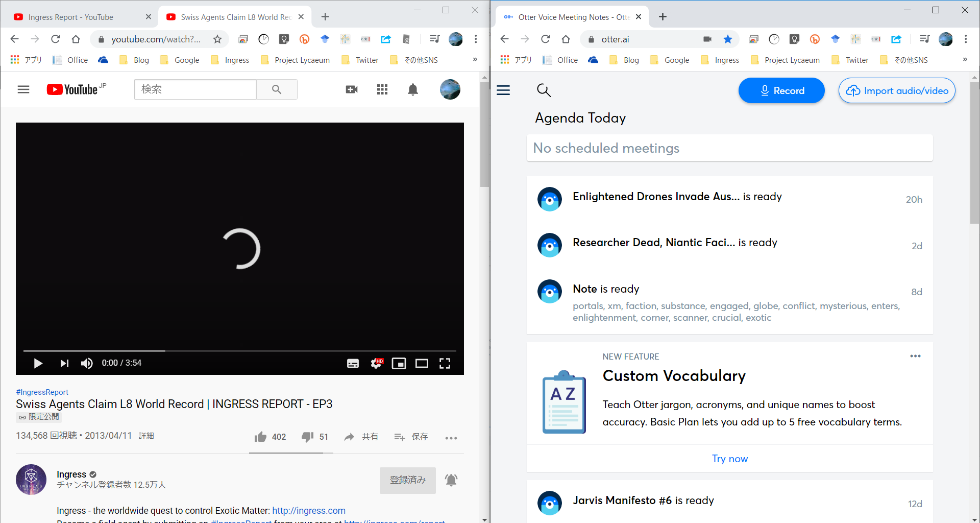This screenshot has height=523, width=980.
Task: Open Note is ready item
Action: point(729,301)
